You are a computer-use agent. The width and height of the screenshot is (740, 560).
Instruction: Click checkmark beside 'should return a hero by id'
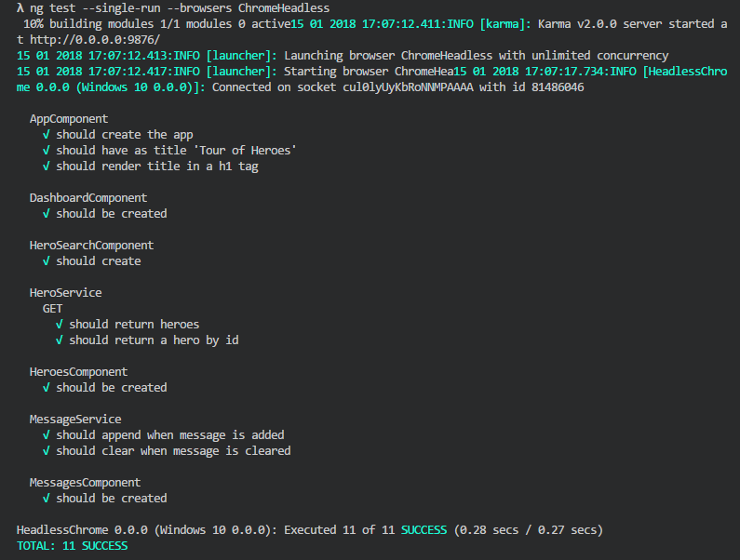60,340
